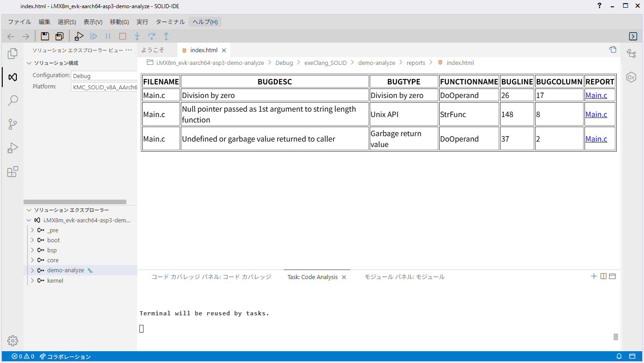The height and width of the screenshot is (363, 644).
Task: Collapse the ソリューション構成 section
Action: click(29, 63)
